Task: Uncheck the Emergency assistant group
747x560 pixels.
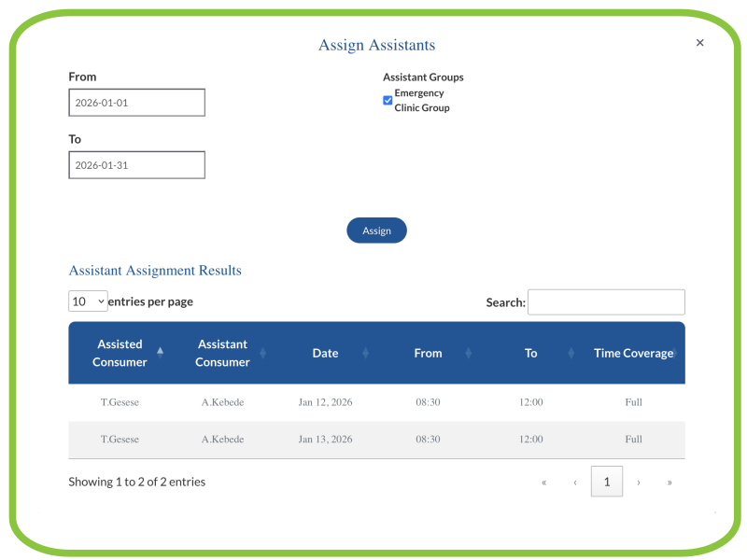Action: tap(388, 100)
